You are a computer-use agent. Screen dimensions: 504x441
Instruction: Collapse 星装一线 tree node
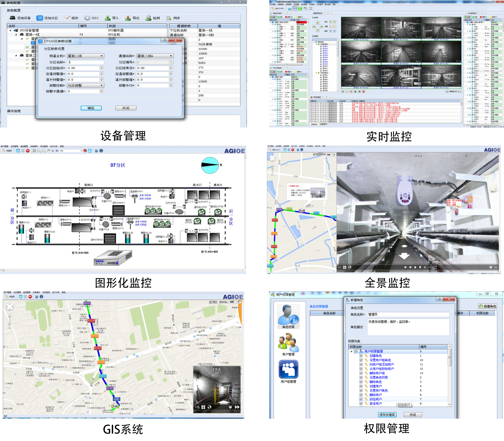16,35
